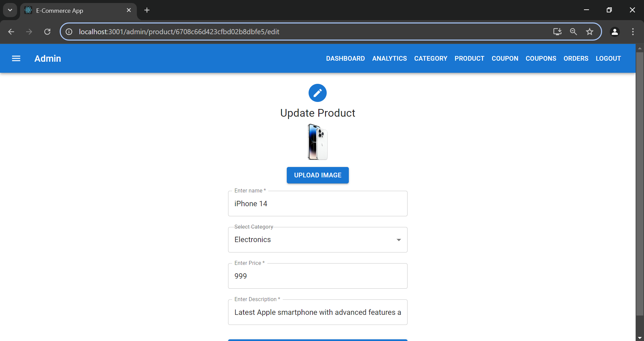Close the E-Commerce App tab
The image size is (644, 341).
click(x=129, y=10)
